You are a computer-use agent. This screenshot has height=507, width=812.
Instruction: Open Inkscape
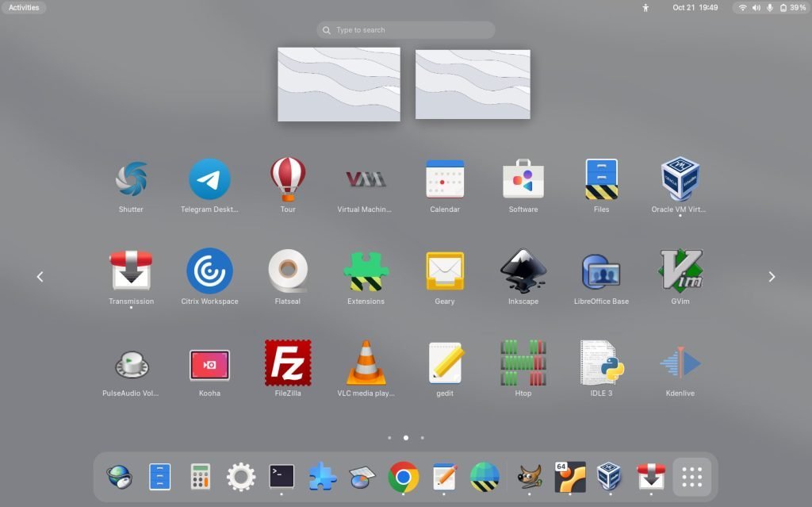point(523,271)
